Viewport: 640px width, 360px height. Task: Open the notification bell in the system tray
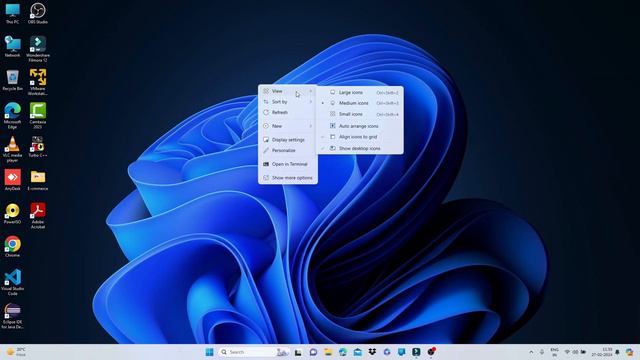click(x=617, y=352)
